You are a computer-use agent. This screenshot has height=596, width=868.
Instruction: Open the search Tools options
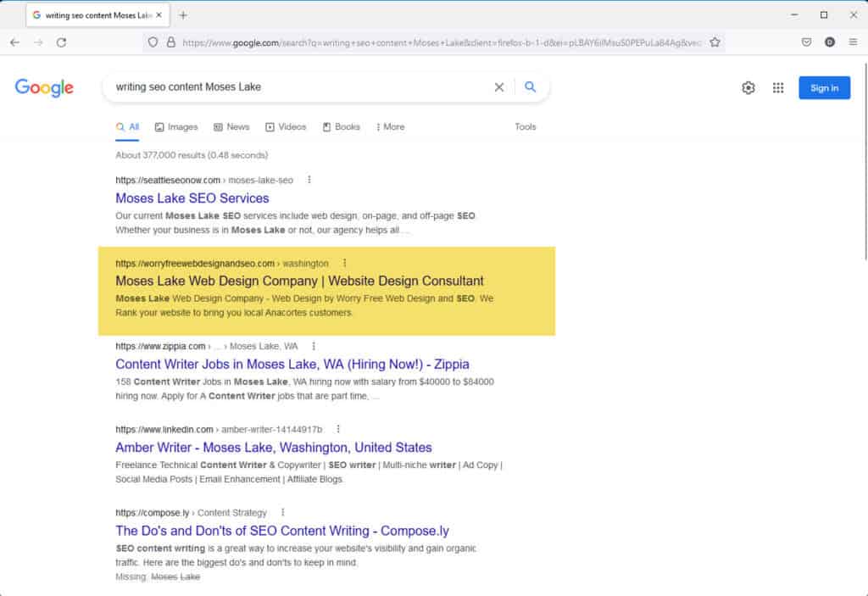(x=526, y=127)
